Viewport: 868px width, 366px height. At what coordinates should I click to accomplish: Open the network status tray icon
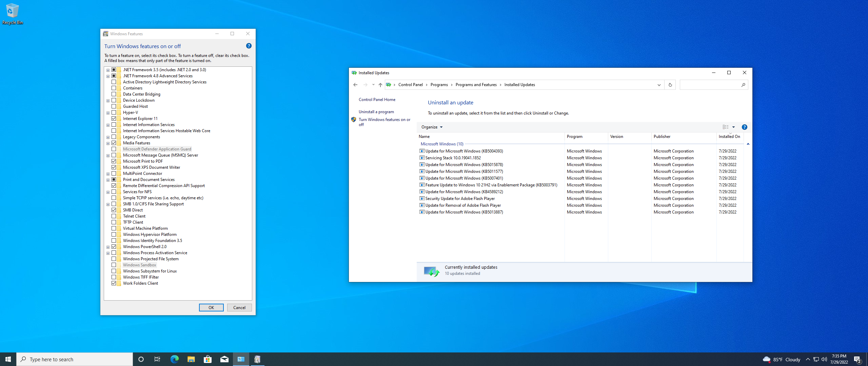point(816,359)
